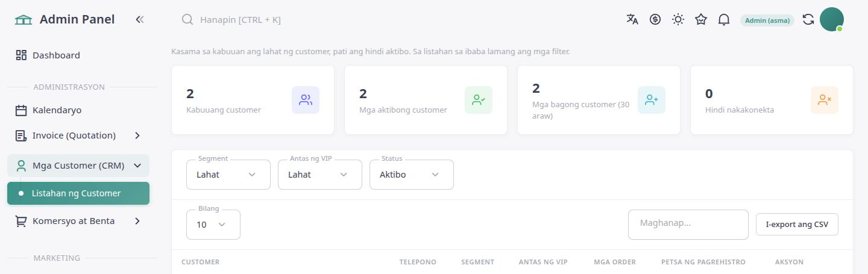Open the favorites star icon
The height and width of the screenshot is (274, 868).
(701, 19)
